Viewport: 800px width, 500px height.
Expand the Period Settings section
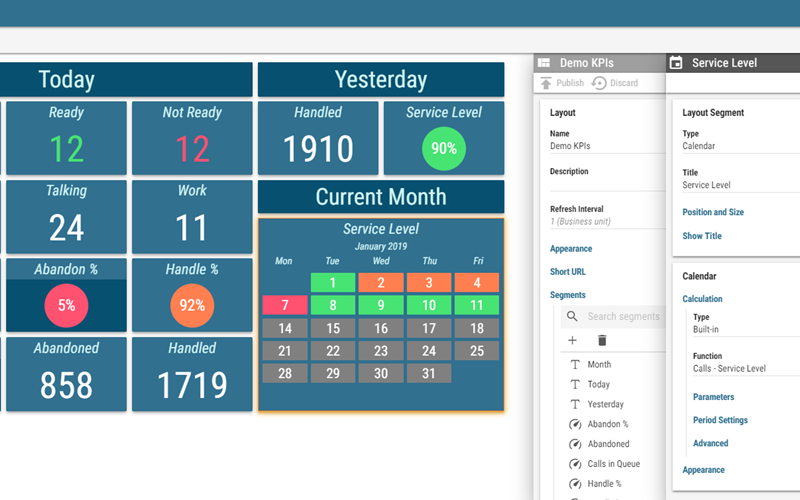(720, 420)
